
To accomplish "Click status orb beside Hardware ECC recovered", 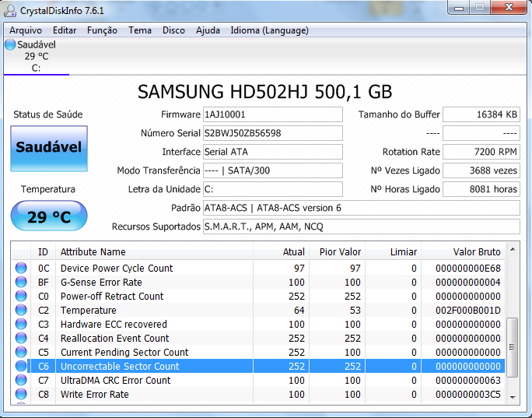I will tap(21, 325).
